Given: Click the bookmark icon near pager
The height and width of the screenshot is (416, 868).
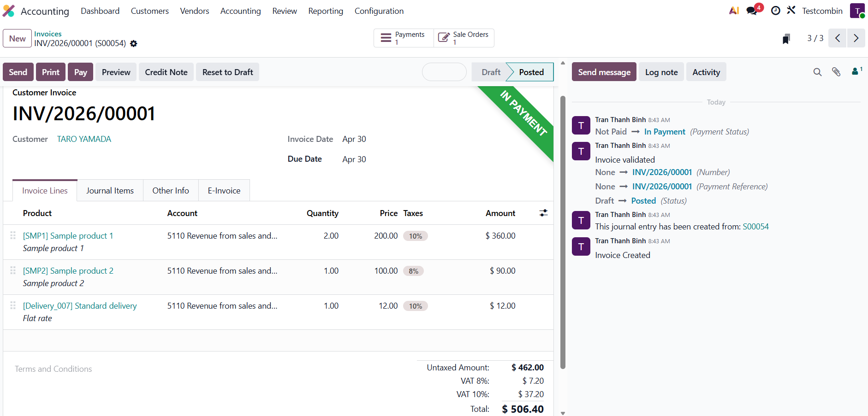Looking at the screenshot, I should pos(786,39).
